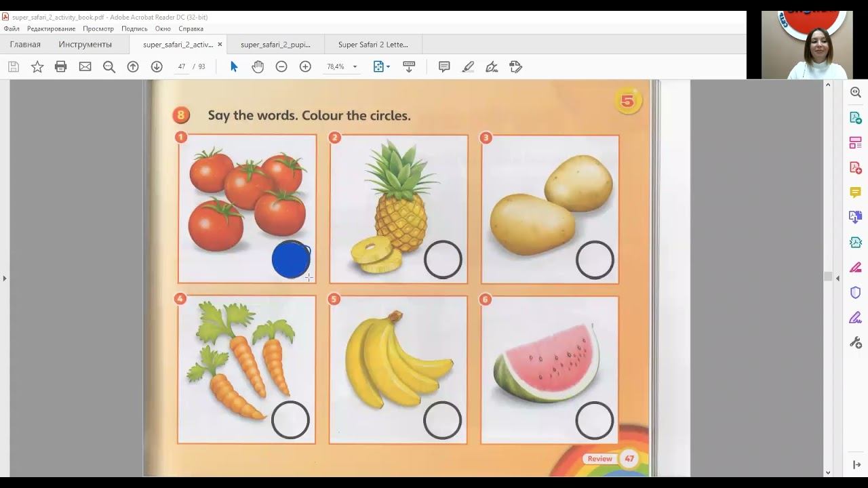868x488 pixels.
Task: Open the Справка menu
Action: (191, 28)
